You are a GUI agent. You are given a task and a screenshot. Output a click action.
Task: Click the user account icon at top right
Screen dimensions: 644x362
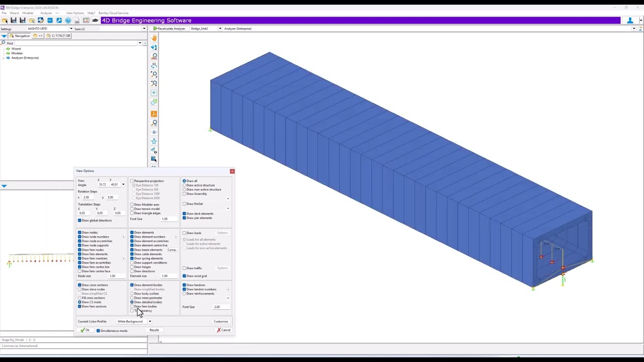[x=630, y=21]
